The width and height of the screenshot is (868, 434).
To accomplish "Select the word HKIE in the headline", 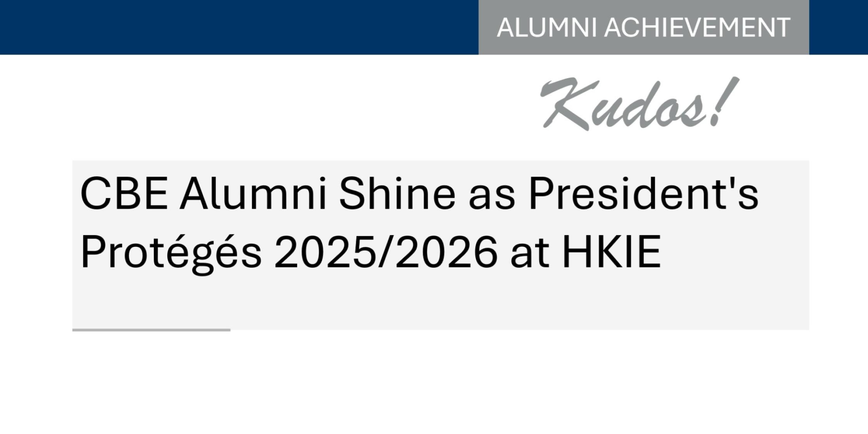I will (x=611, y=253).
